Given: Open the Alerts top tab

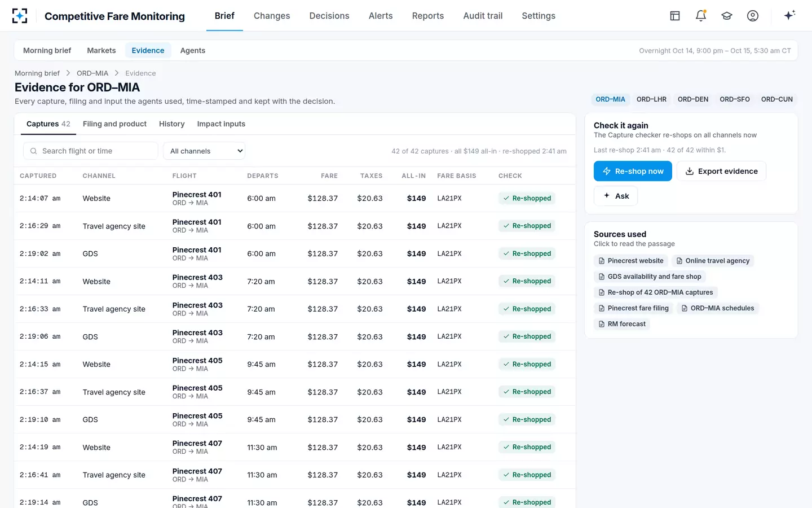Looking at the screenshot, I should [x=381, y=16].
